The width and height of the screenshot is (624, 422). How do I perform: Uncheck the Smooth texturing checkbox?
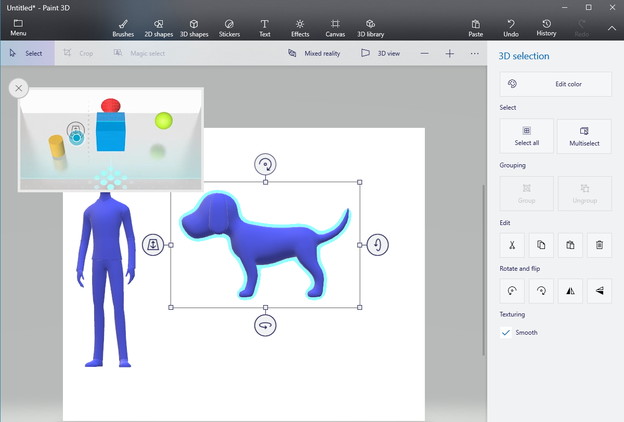(x=507, y=332)
